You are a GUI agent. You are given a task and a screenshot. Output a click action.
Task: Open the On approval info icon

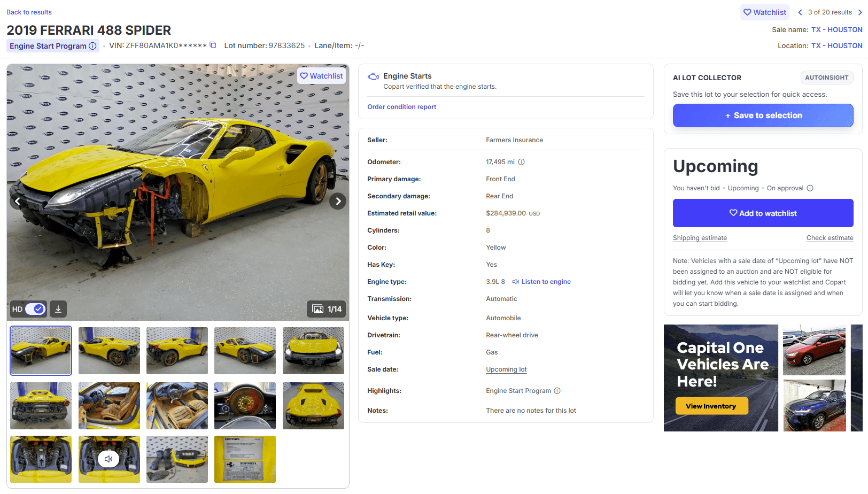coord(810,188)
